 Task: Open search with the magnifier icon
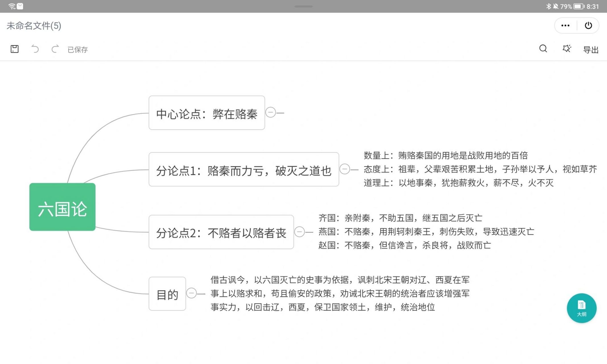pos(543,49)
